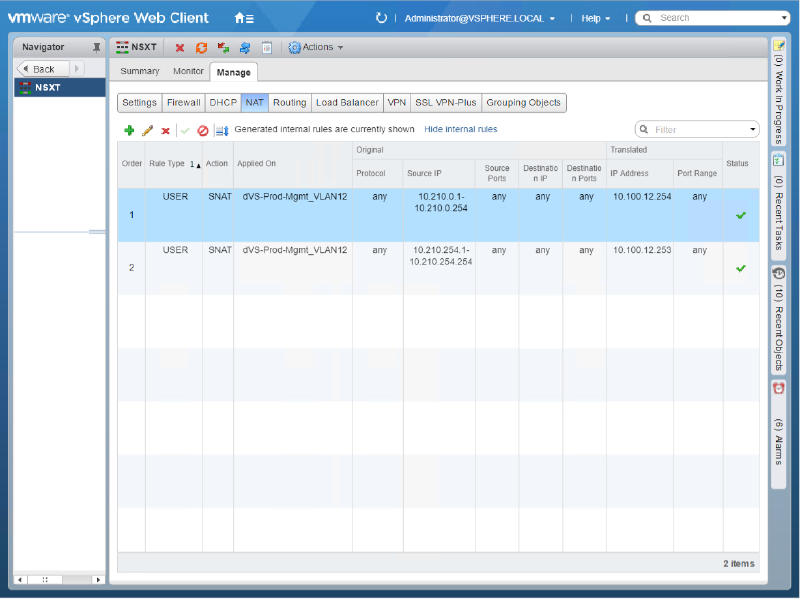Image resolution: width=800 pixels, height=599 pixels.
Task: Expand the Help menu dropdown
Action: pos(595,17)
